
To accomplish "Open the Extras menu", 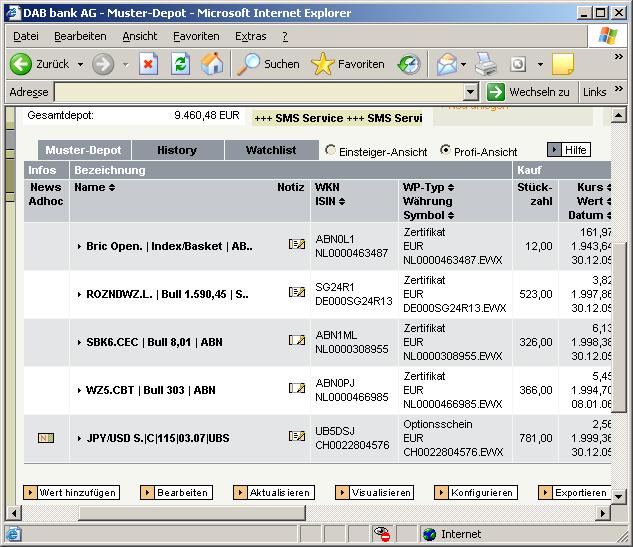I will point(250,36).
